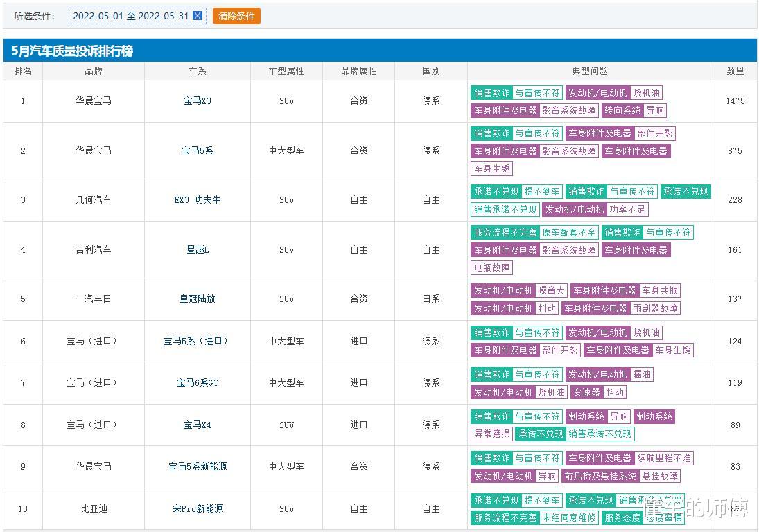Click the 原车配套不全 tag for 星越L
Image resolution: width=759 pixels, height=532 pixels.
(x=569, y=232)
